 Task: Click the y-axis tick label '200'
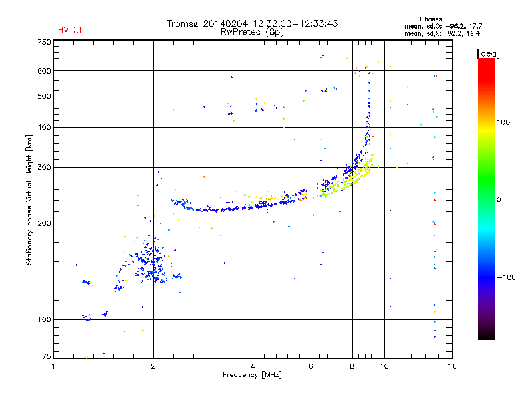(x=44, y=223)
